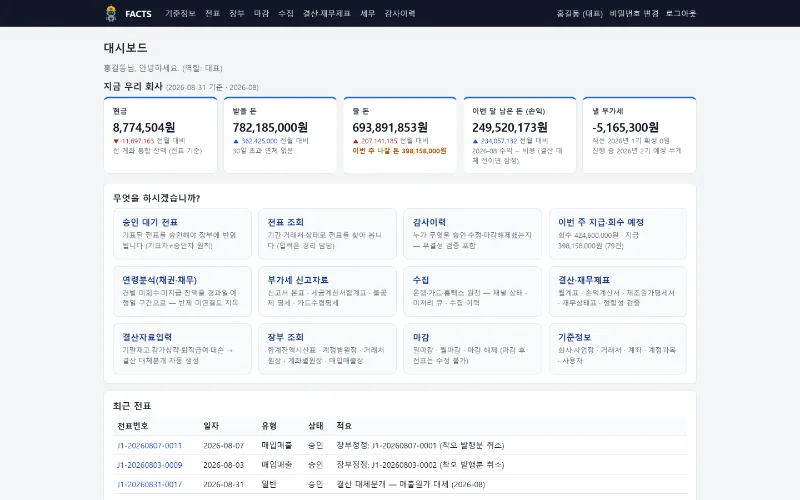Select the 낼 부가세 -5,165,300원 card
This screenshot has width=800, height=500.
coord(639,135)
